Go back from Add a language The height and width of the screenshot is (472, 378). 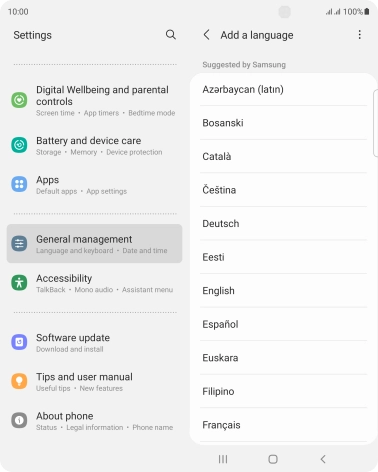(207, 35)
